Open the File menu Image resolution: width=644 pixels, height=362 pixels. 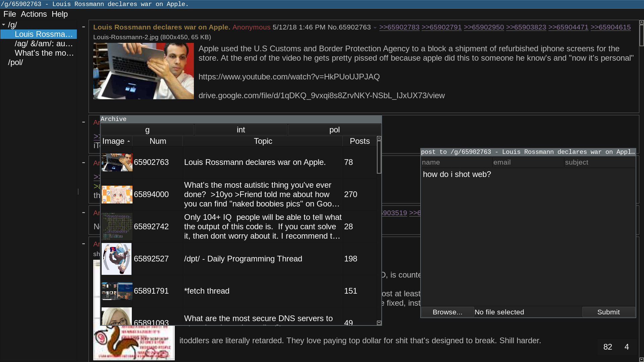[x=10, y=14]
